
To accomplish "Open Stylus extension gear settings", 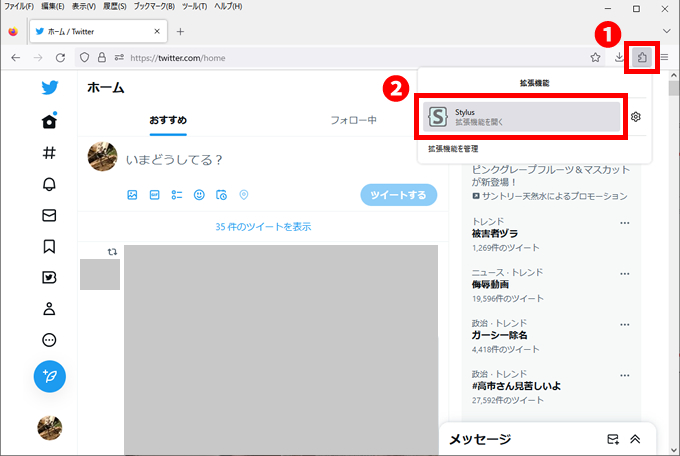I will [x=636, y=117].
